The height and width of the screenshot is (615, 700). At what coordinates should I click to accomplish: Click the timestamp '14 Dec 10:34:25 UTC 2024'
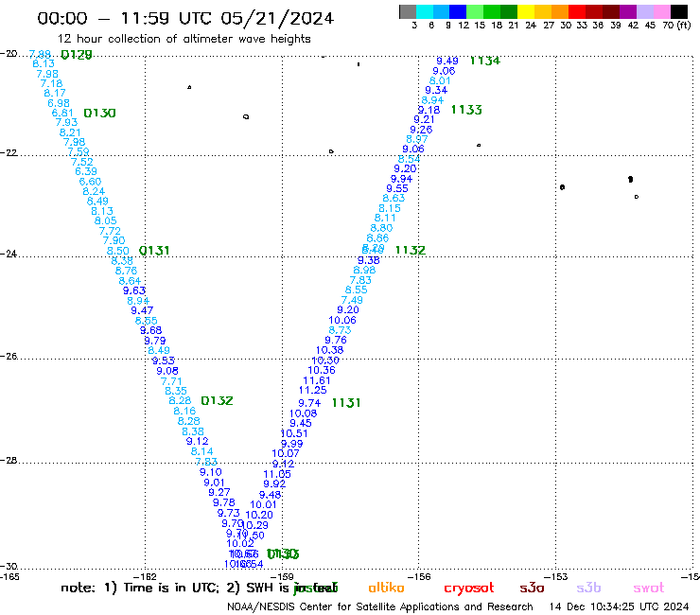620,606
